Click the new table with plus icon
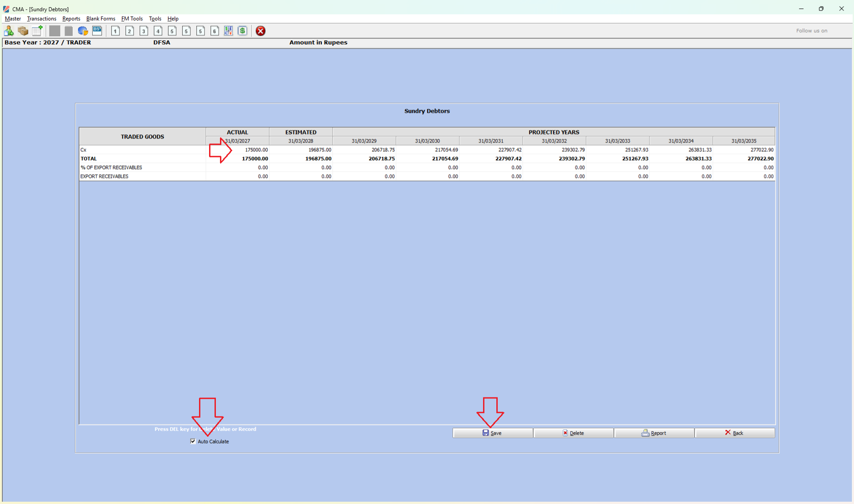This screenshot has width=854, height=504. point(37,31)
